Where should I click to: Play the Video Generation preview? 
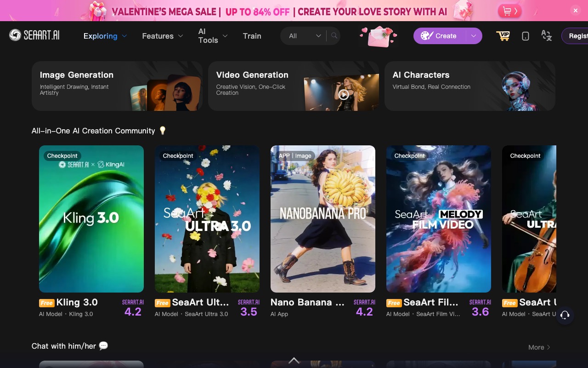click(x=343, y=94)
